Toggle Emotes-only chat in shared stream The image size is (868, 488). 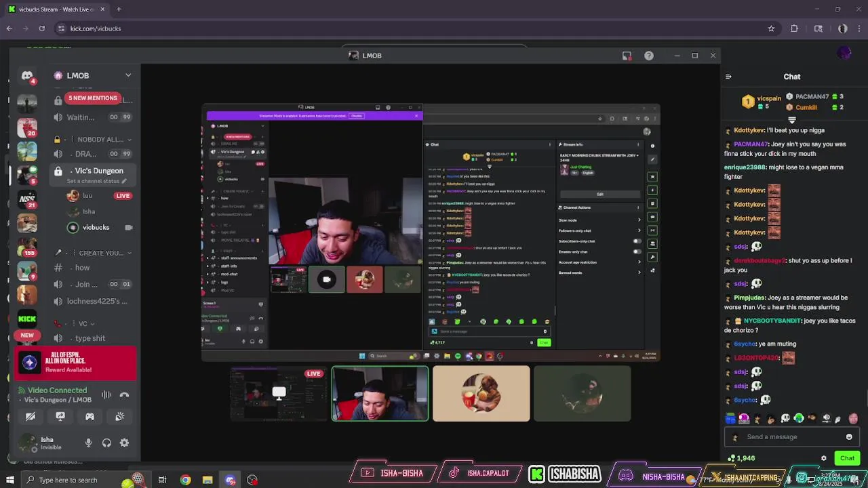(637, 251)
